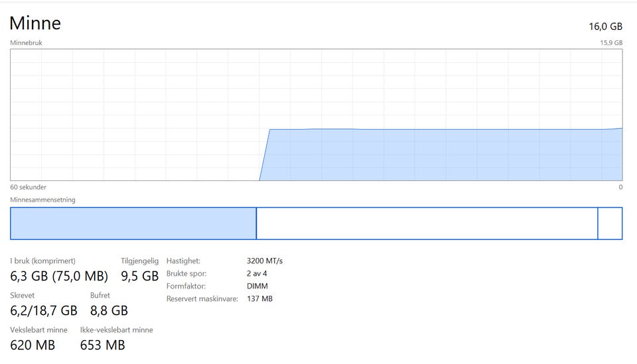Image resolution: width=637 pixels, height=364 pixels.
Task: Click the 60 sekunder time axis label
Action: click(x=29, y=187)
